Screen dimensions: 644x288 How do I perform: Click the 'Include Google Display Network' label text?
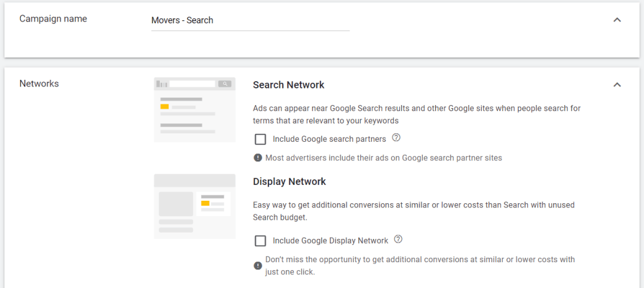(x=331, y=241)
